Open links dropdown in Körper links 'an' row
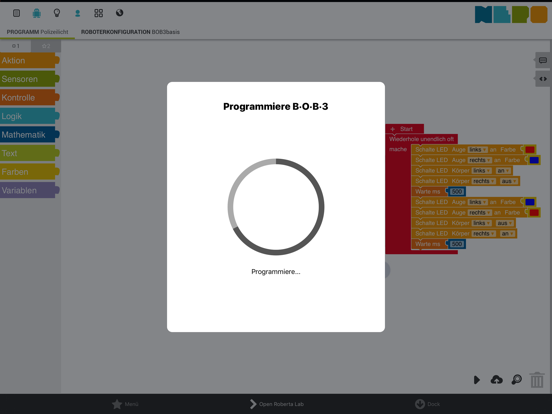The image size is (552, 414). pos(482,171)
